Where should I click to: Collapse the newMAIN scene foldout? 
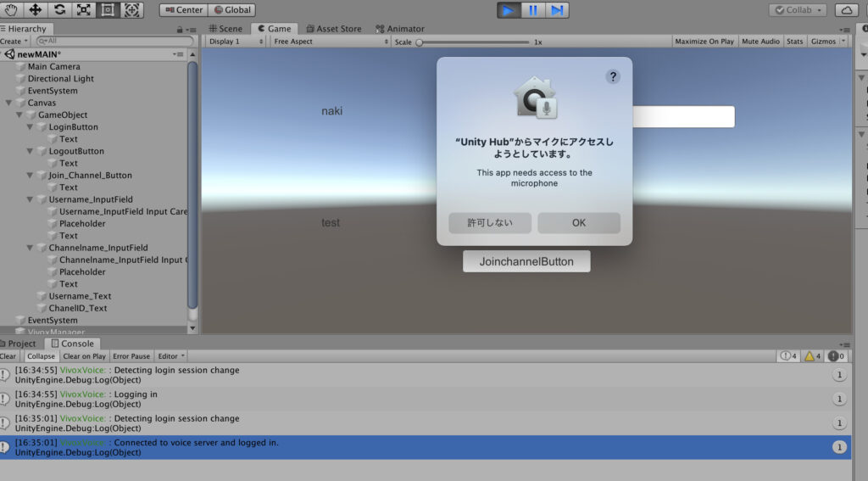click(2, 54)
